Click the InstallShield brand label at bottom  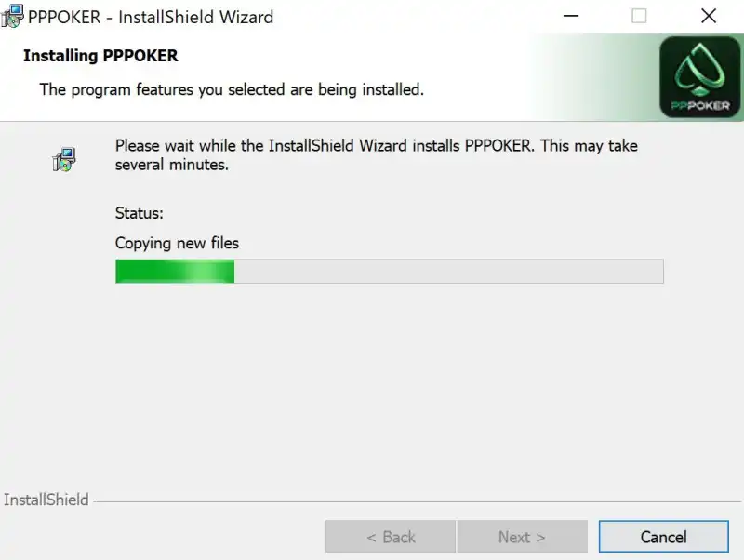(x=46, y=500)
